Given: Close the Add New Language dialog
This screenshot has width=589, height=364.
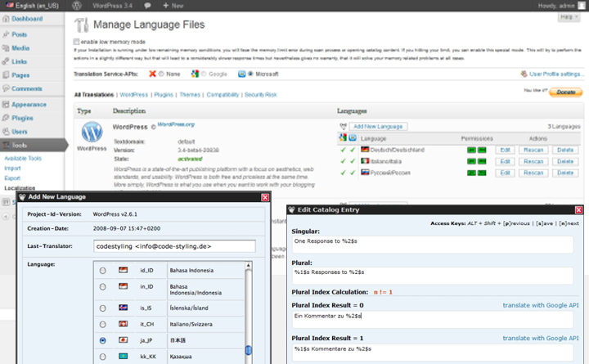Looking at the screenshot, I should (x=265, y=197).
